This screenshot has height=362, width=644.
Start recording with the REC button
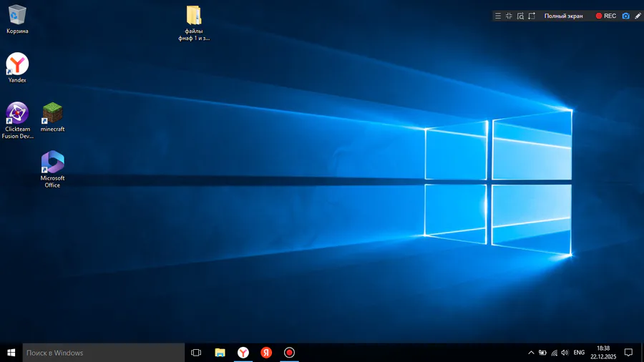(606, 16)
